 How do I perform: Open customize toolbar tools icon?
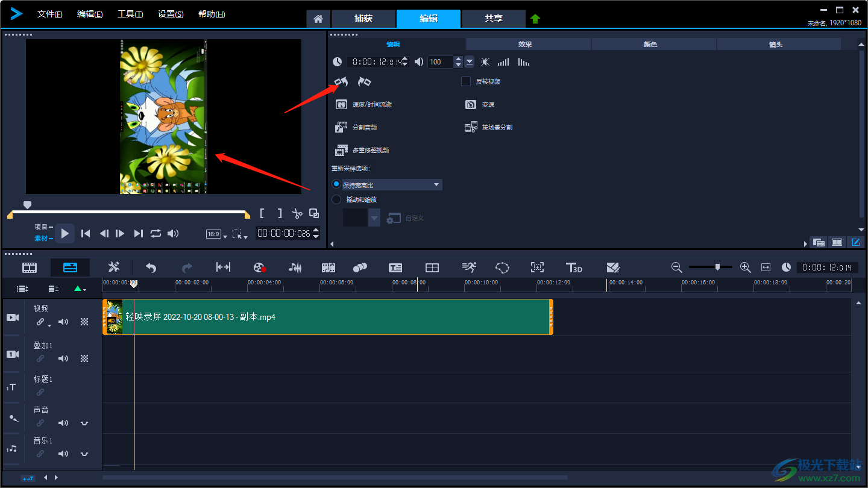point(114,267)
